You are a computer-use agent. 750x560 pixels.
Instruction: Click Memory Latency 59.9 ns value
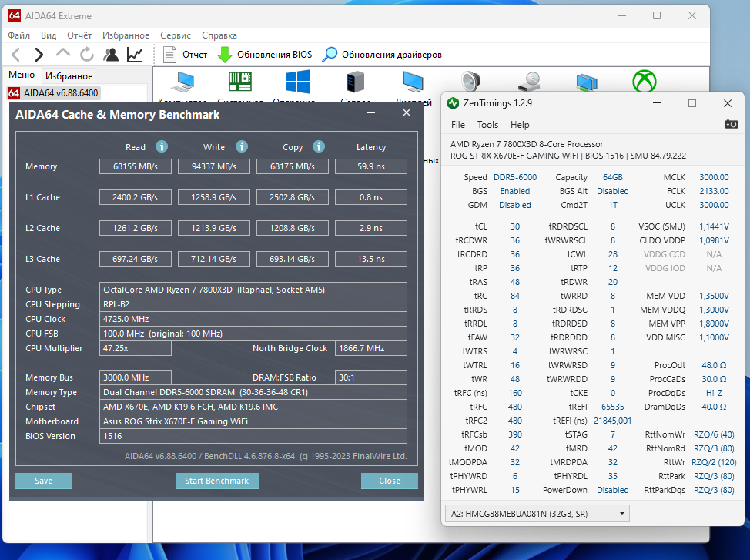click(x=371, y=166)
